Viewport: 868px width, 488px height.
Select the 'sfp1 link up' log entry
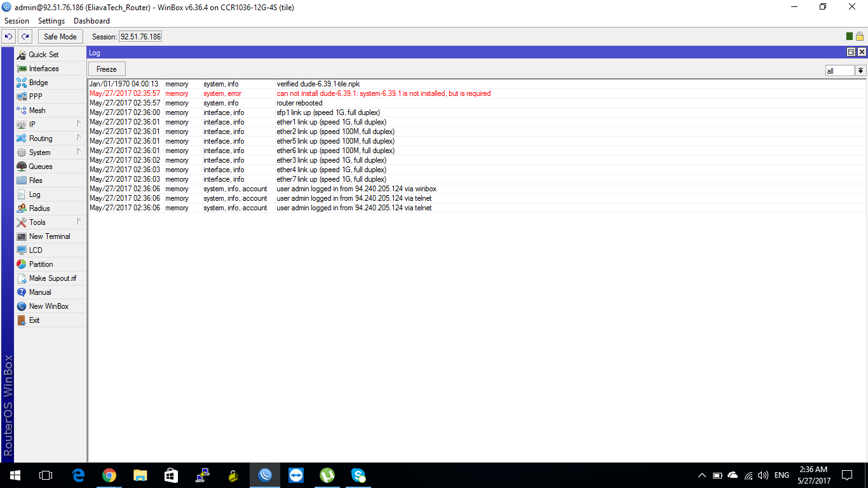(x=477, y=112)
